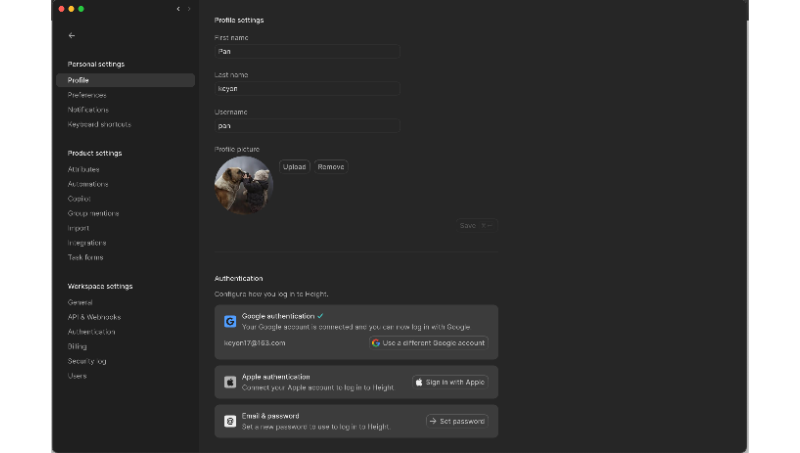Image resolution: width=800 pixels, height=453 pixels.
Task: Open the Integrations settings page
Action: coord(87,243)
